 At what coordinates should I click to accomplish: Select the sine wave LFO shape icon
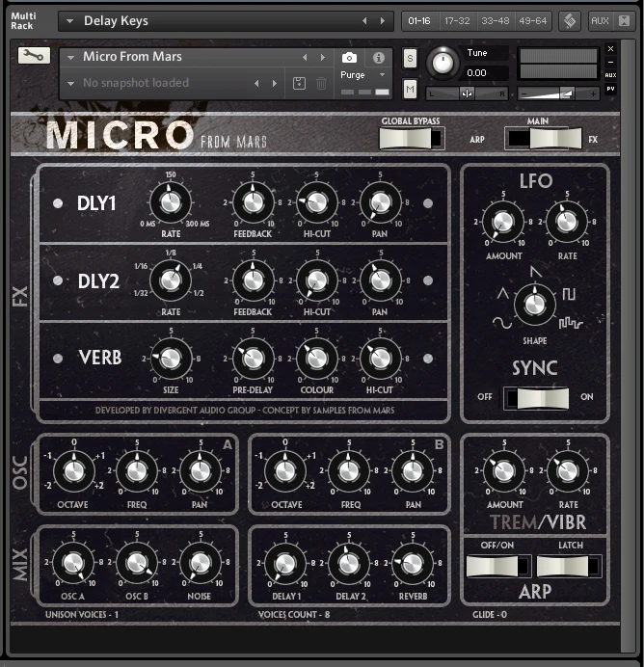point(502,323)
